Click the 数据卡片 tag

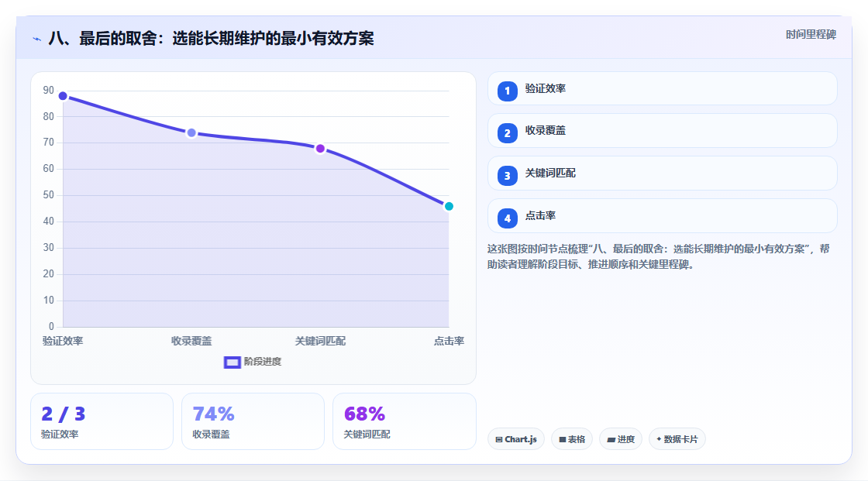677,439
